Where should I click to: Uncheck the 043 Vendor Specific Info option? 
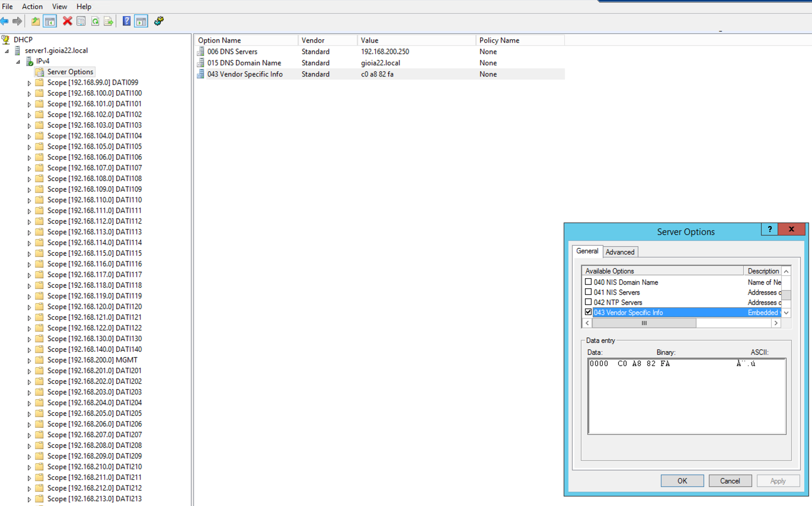pyautogui.click(x=589, y=313)
